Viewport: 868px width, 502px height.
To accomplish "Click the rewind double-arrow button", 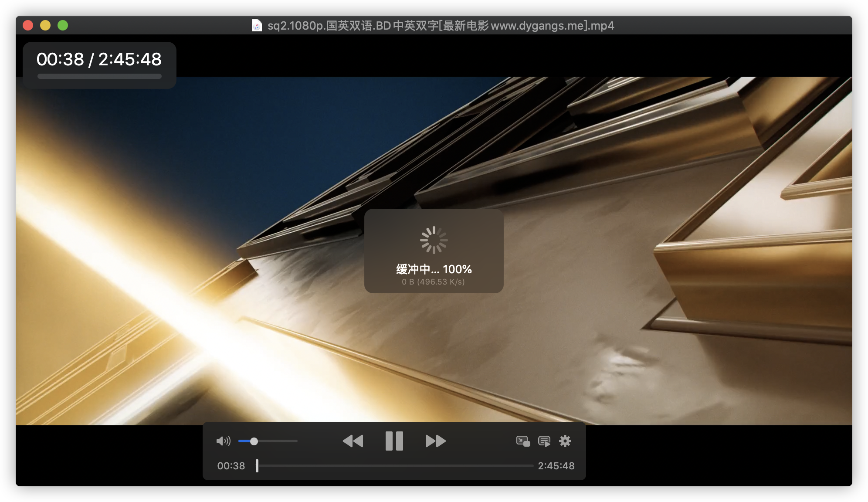I will (353, 441).
